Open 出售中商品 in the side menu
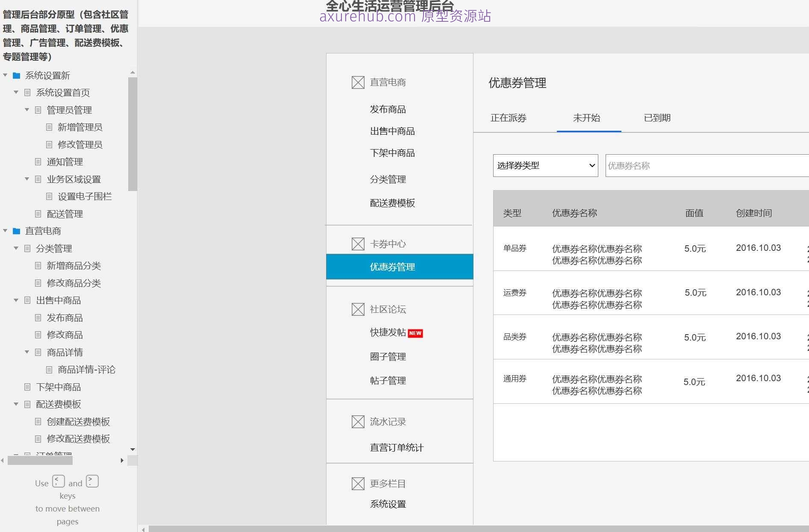Image resolution: width=809 pixels, height=532 pixels. tap(392, 131)
